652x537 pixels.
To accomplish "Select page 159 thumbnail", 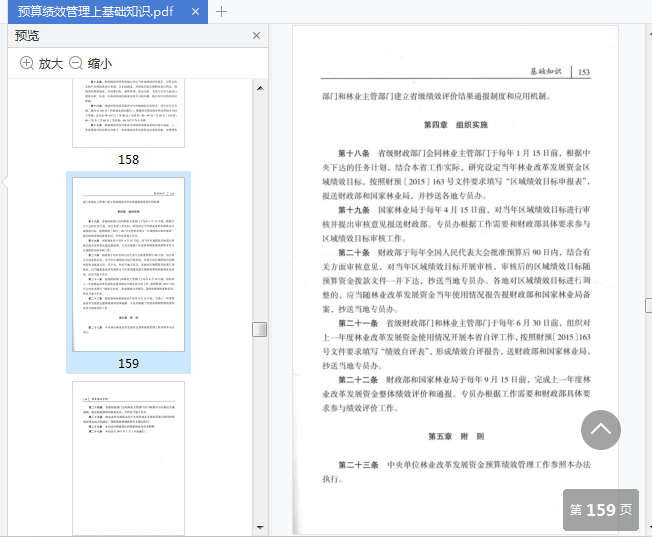I will point(128,265).
